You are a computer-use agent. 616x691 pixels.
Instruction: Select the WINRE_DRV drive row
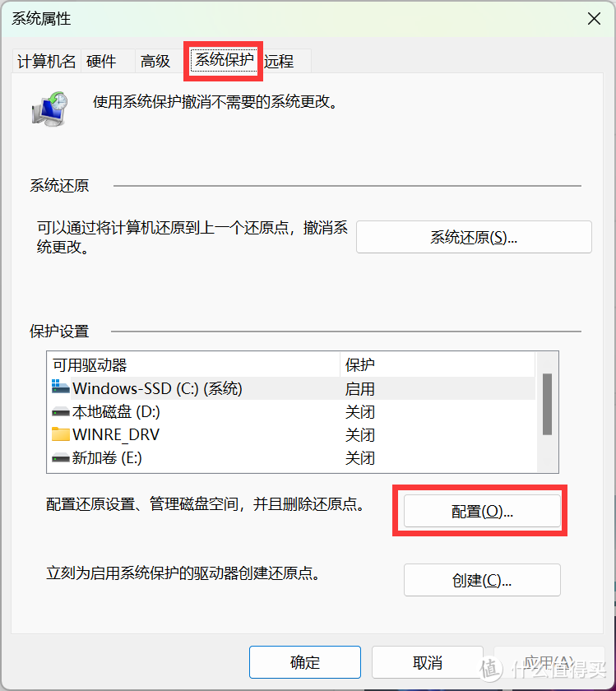pyautogui.click(x=291, y=434)
